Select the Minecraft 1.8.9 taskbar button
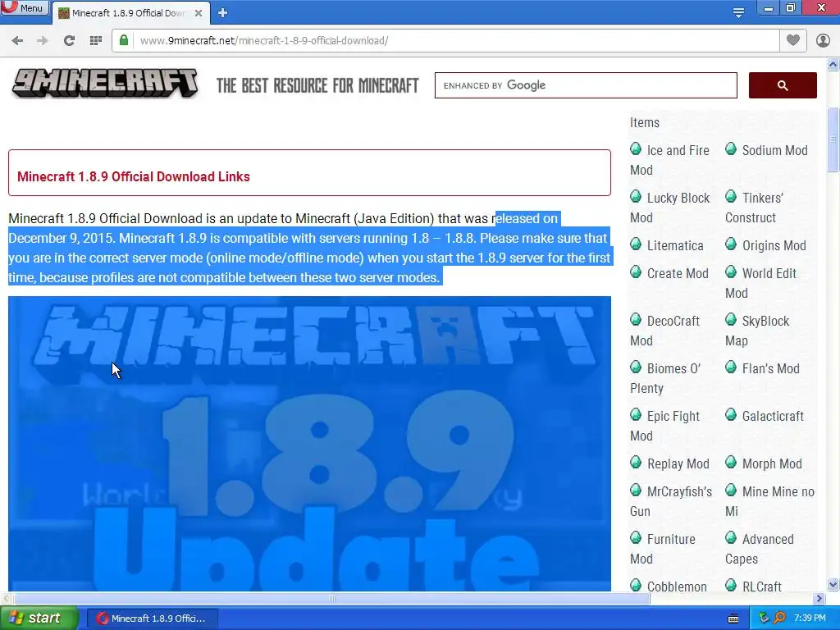Viewport: 840px width, 630px height. click(x=152, y=619)
